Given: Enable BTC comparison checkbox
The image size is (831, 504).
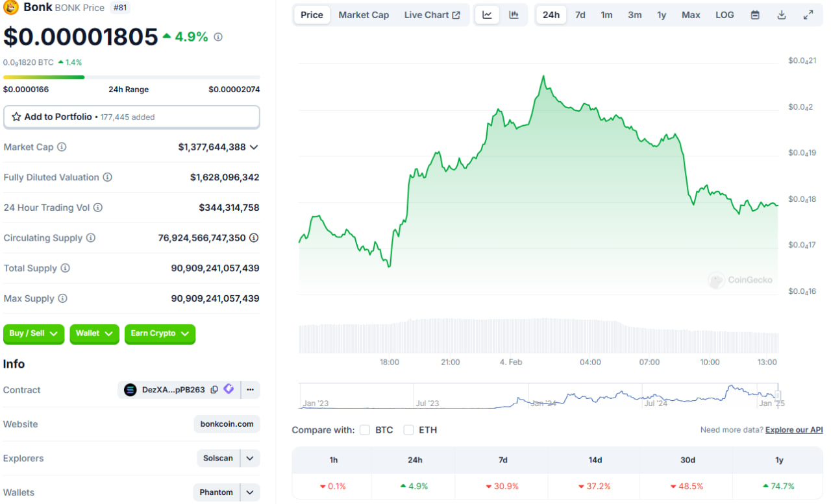Looking at the screenshot, I should [365, 430].
